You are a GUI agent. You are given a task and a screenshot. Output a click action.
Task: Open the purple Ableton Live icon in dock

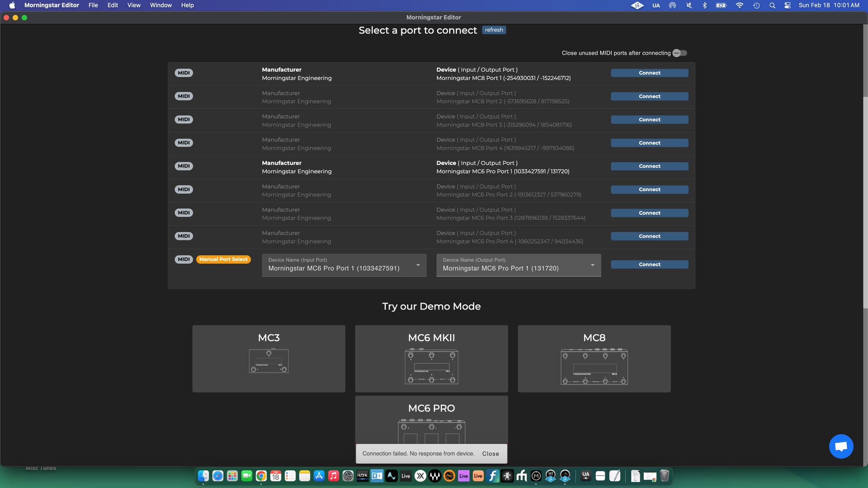point(464,476)
